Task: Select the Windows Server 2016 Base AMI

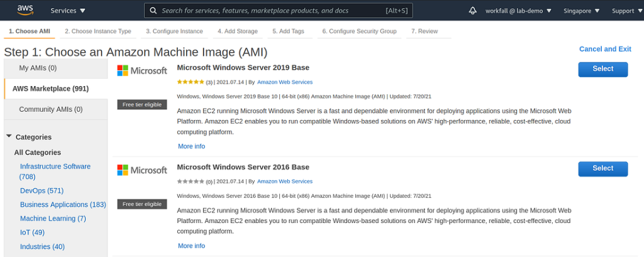Action: pyautogui.click(x=602, y=168)
